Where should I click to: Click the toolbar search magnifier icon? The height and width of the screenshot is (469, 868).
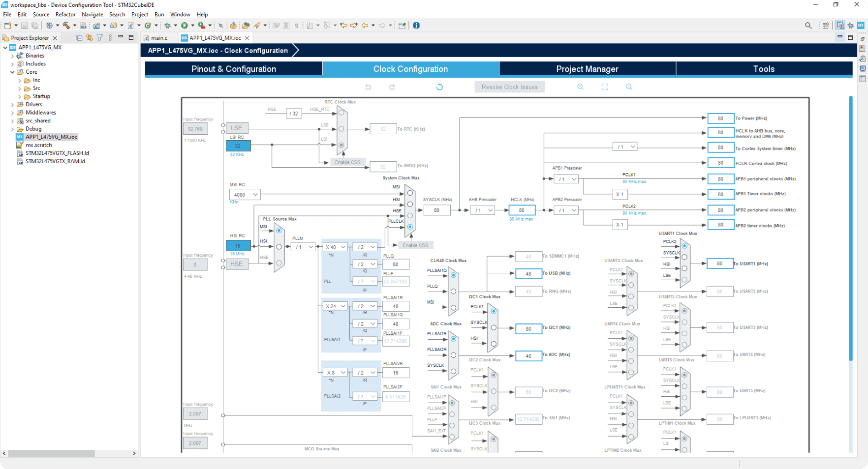pos(808,26)
